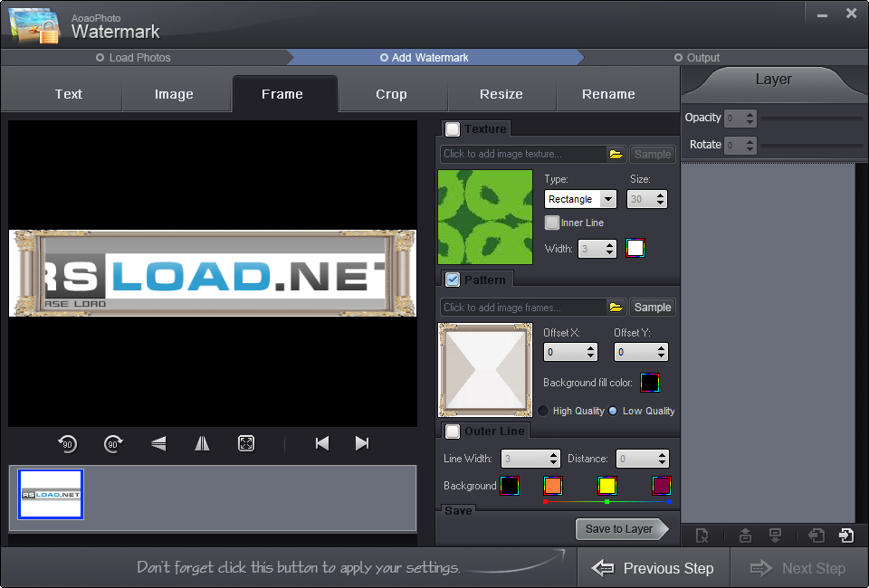Select High Quality radio option
The width and height of the screenshot is (869, 588).
[543, 411]
